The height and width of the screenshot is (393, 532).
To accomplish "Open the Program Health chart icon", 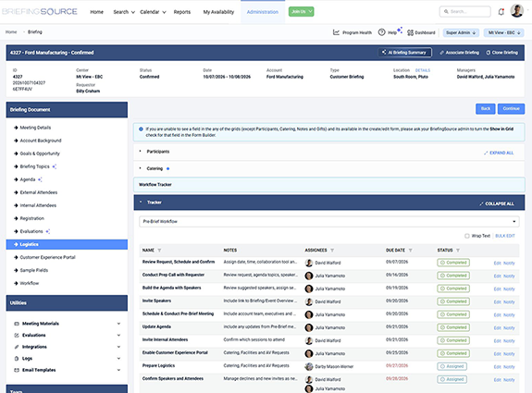I will click(x=336, y=32).
